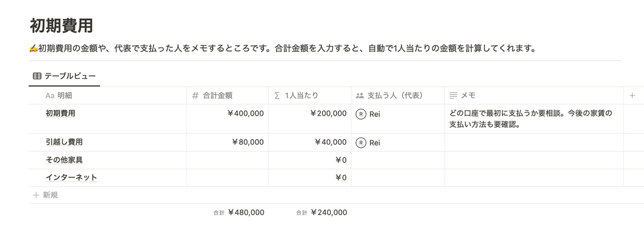Open the テーブルビュー tab

(65, 76)
